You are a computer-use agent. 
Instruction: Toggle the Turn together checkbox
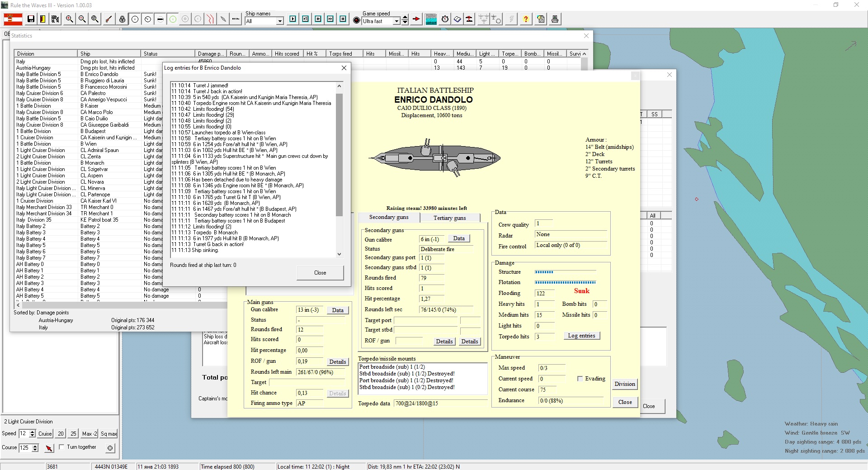(62, 447)
